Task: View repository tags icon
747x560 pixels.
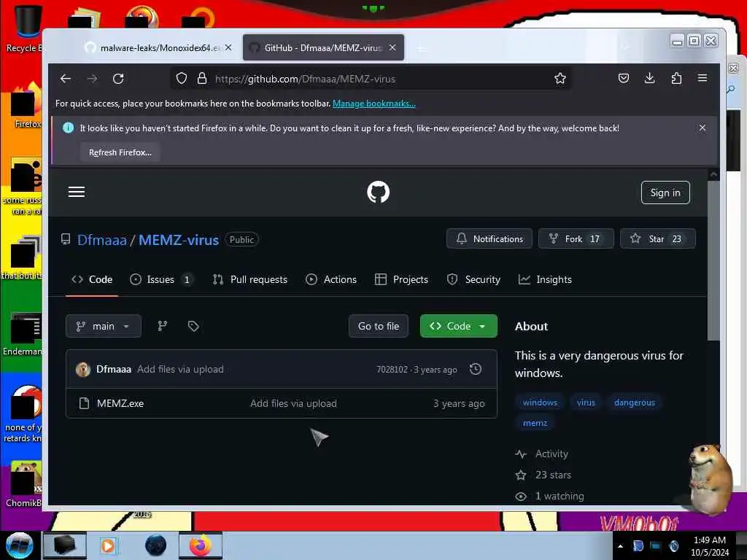Action: (x=193, y=326)
